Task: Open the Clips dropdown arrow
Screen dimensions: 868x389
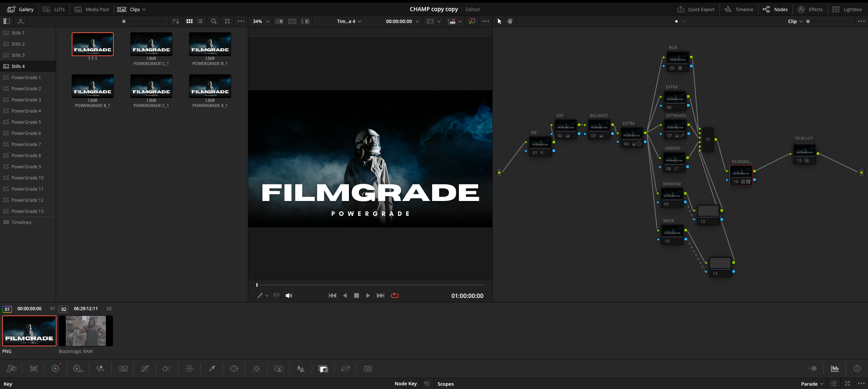Action: [144, 10]
